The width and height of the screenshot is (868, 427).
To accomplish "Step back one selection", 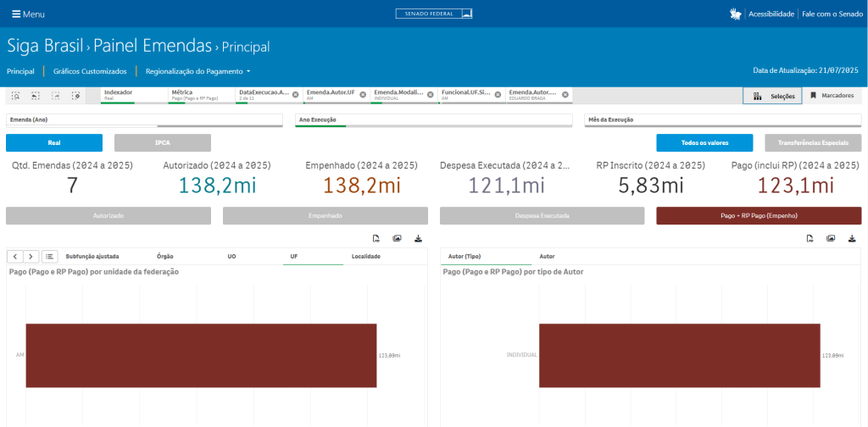I will [x=36, y=96].
